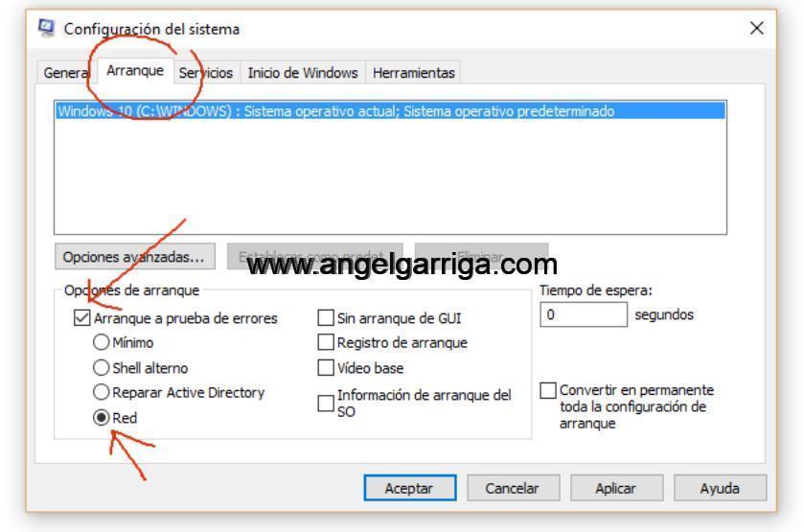The height and width of the screenshot is (532, 804).
Task: Open the Herramientas tab
Action: 413,73
